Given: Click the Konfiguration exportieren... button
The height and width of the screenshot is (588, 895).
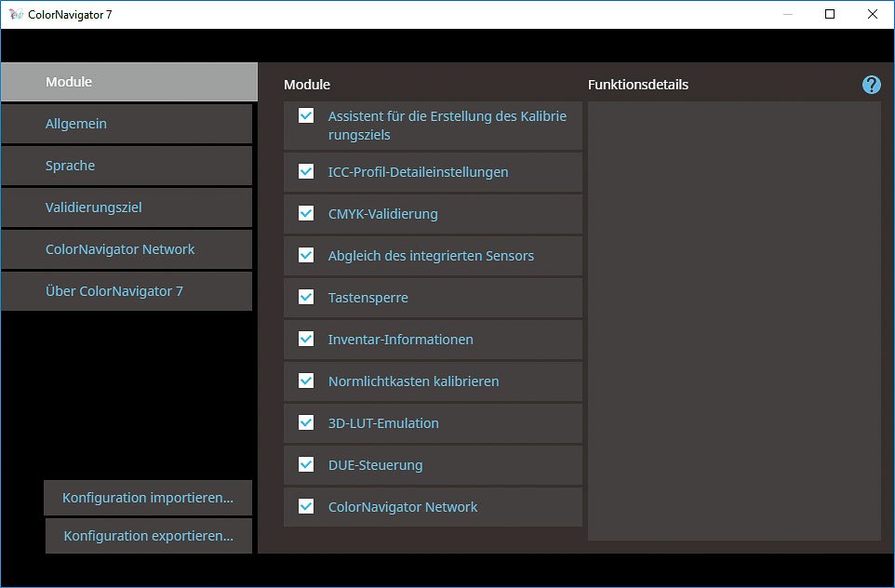Looking at the screenshot, I should (x=149, y=536).
